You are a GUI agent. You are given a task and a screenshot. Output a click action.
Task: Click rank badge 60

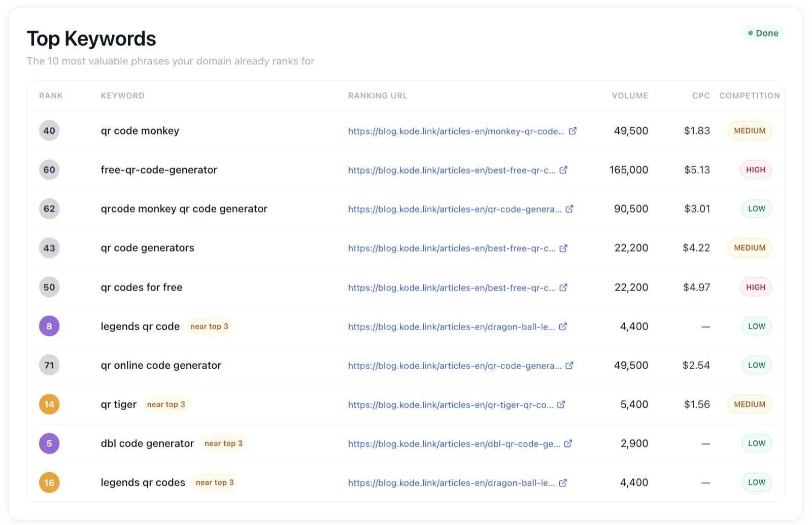tap(49, 170)
